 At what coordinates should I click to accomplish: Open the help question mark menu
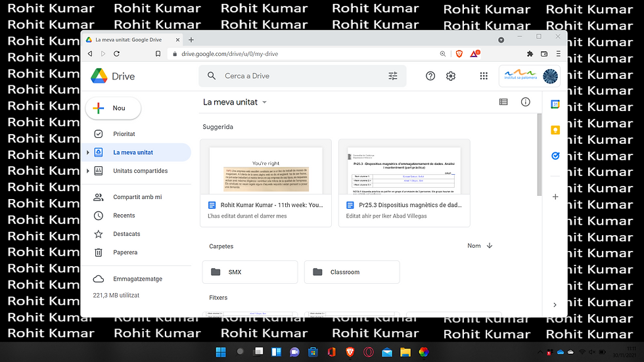(x=430, y=76)
